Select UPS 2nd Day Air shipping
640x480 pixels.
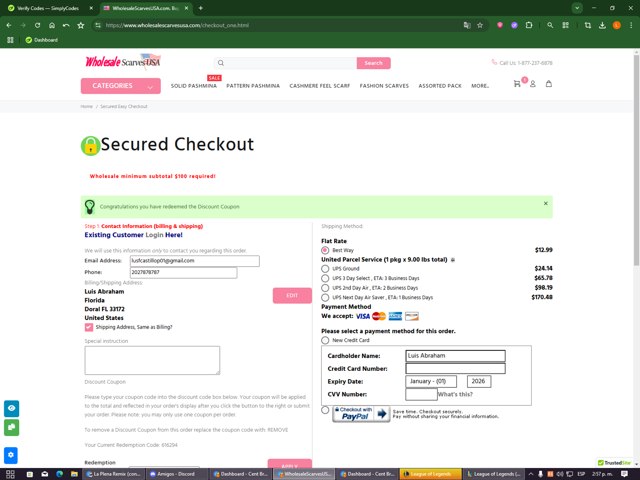tap(325, 288)
